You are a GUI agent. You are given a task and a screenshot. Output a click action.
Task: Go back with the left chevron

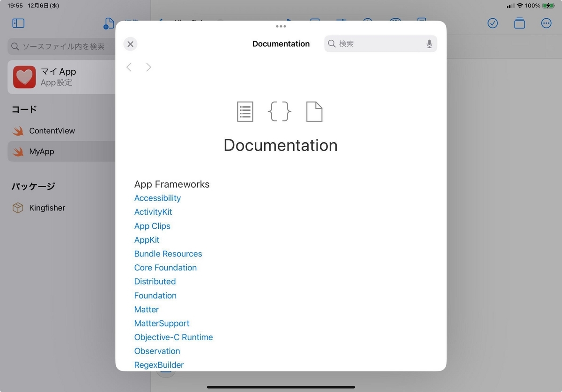[129, 67]
